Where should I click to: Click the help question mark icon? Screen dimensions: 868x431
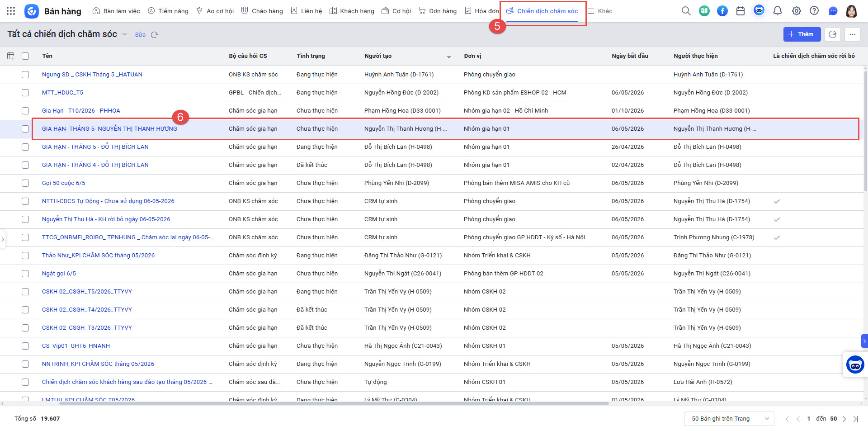(x=814, y=11)
